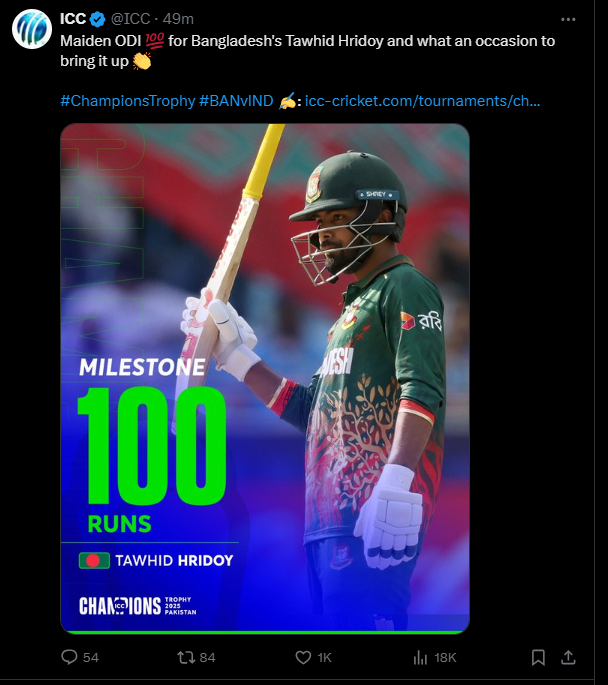
Task: View analytics via the 18K views icon
Action: click(420, 657)
